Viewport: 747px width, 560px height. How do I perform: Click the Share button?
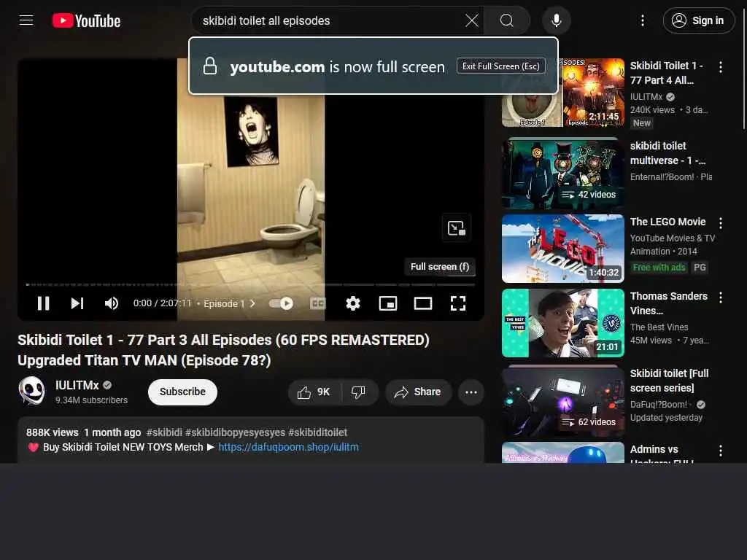point(418,392)
